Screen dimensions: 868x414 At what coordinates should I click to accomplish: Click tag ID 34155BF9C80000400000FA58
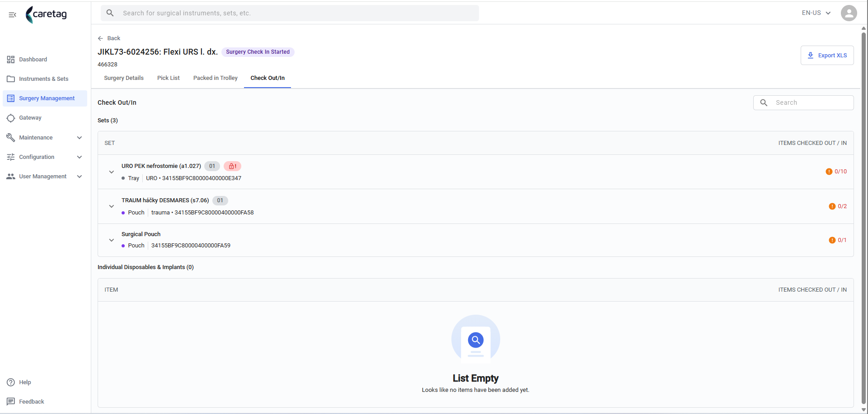[x=214, y=213]
